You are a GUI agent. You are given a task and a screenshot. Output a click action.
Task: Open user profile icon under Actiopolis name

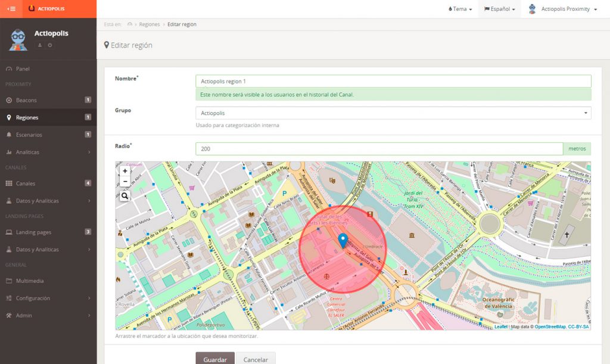pos(40,45)
